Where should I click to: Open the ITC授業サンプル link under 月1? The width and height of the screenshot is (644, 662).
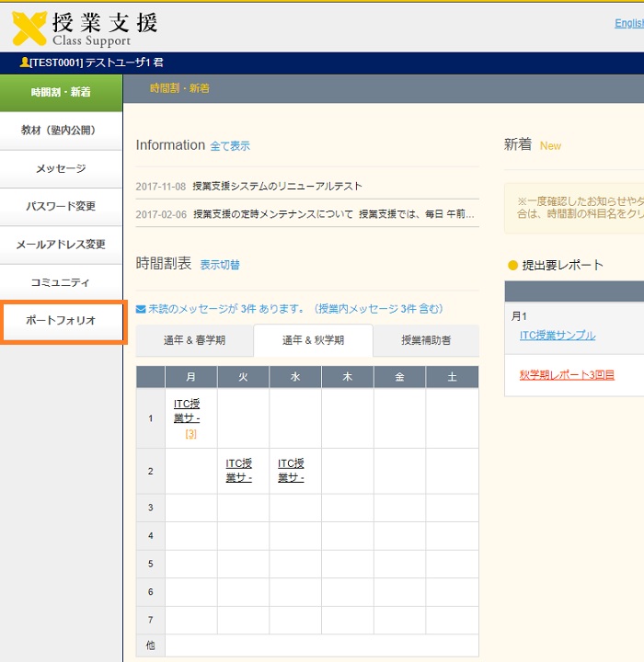(x=558, y=336)
